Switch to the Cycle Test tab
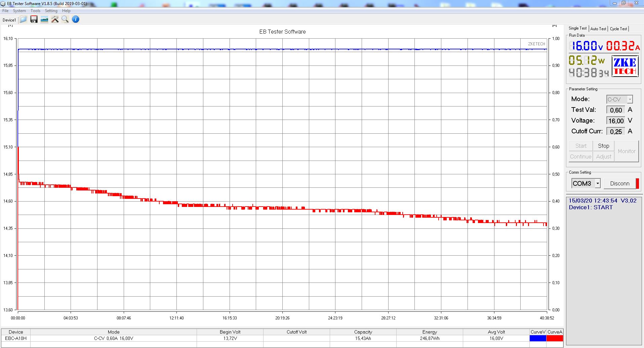Viewport: 644px width, 348px height. pos(618,29)
